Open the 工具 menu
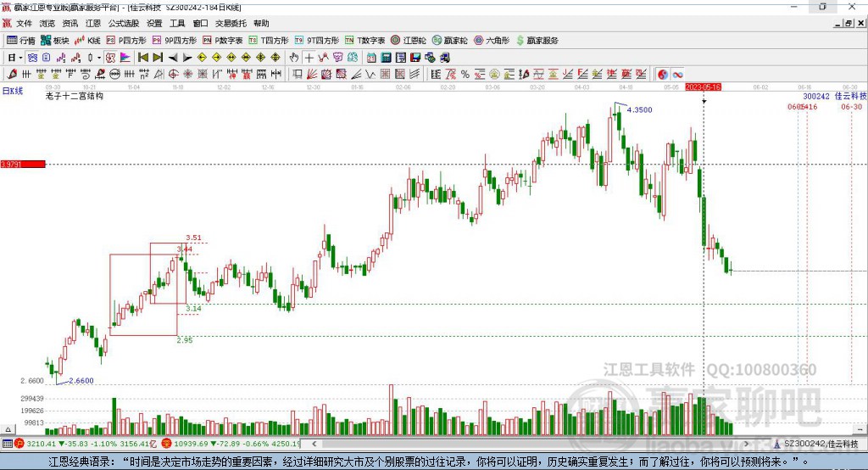The width and height of the screenshot is (868, 470). [x=177, y=23]
